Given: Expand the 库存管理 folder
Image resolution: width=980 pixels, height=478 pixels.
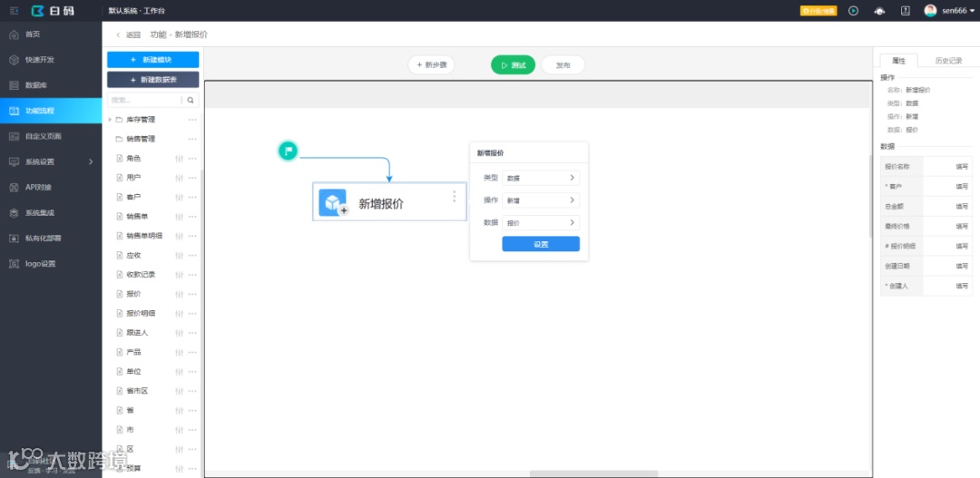Looking at the screenshot, I should (111, 120).
